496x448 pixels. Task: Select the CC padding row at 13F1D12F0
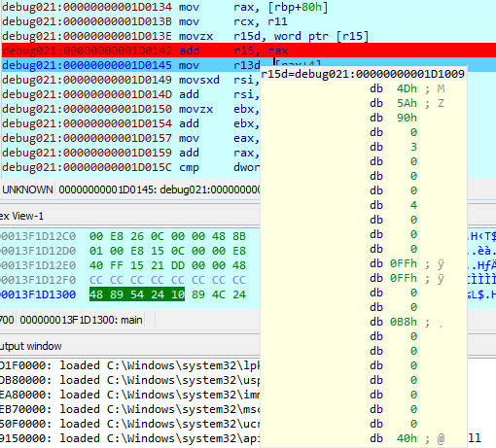(x=129, y=280)
